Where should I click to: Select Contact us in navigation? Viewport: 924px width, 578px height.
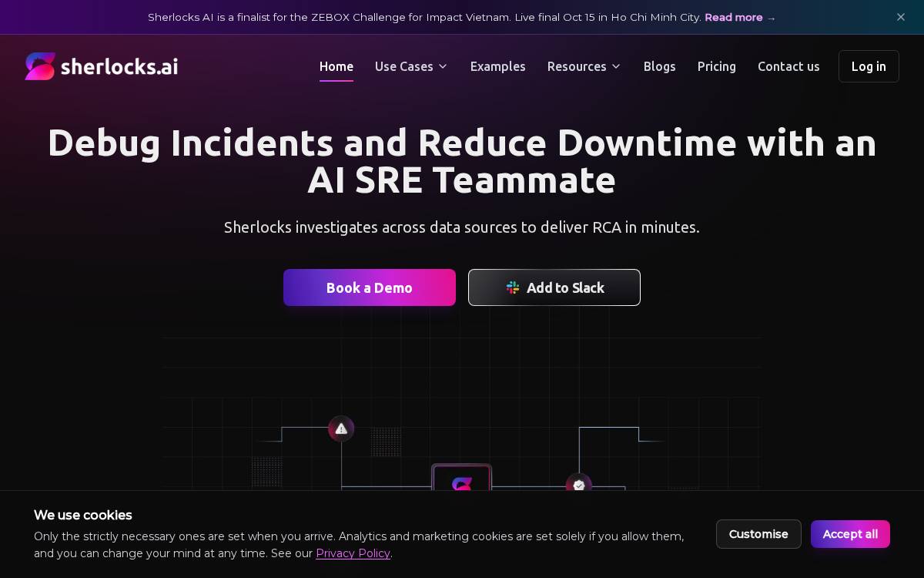pyautogui.click(x=788, y=66)
